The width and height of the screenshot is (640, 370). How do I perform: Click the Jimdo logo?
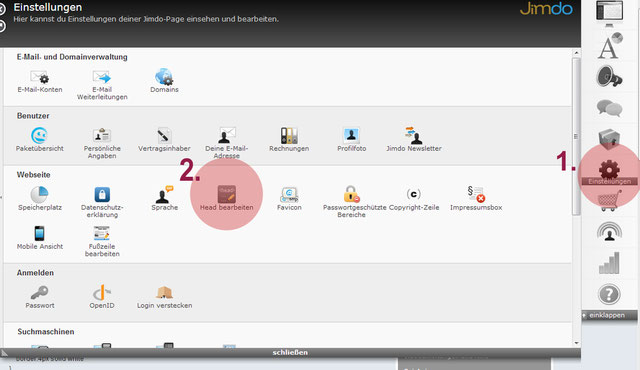point(546,9)
